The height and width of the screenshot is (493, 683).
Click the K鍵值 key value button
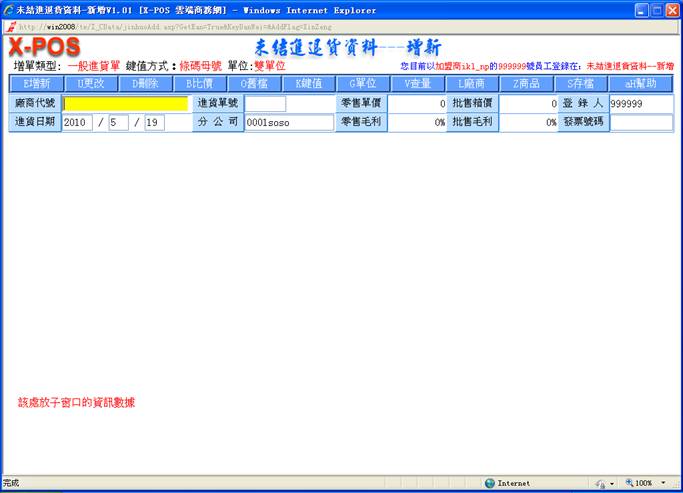pos(308,84)
